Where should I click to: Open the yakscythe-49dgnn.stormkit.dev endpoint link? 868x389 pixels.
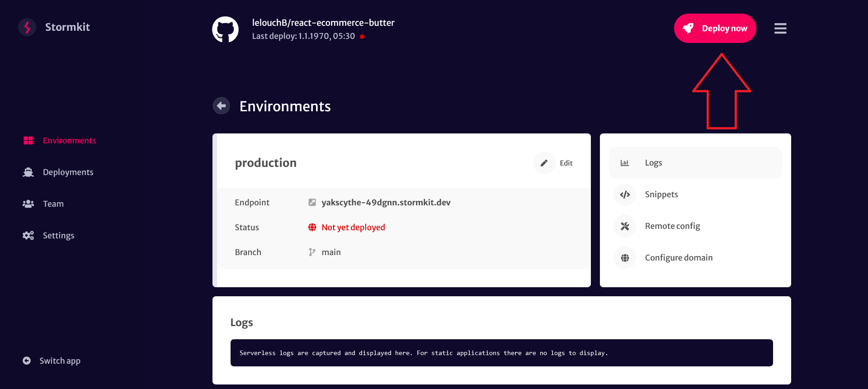pos(386,203)
